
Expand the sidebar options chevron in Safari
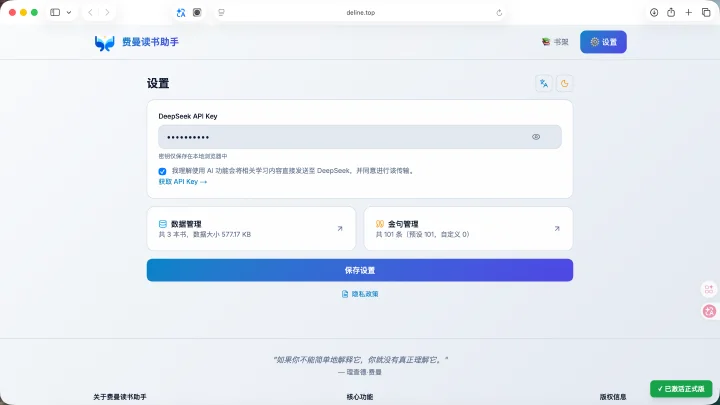tap(69, 12)
